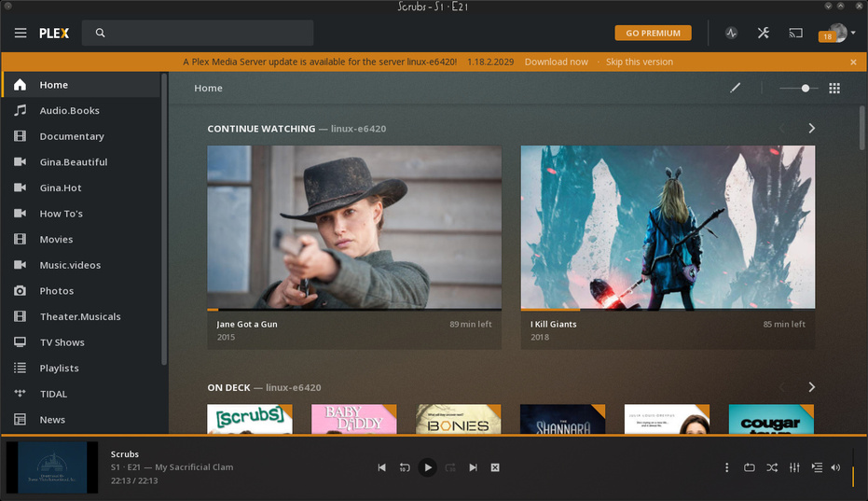Viewport: 868px width, 501px height.
Task: Click the Scrubs title in the player
Action: pos(125,454)
